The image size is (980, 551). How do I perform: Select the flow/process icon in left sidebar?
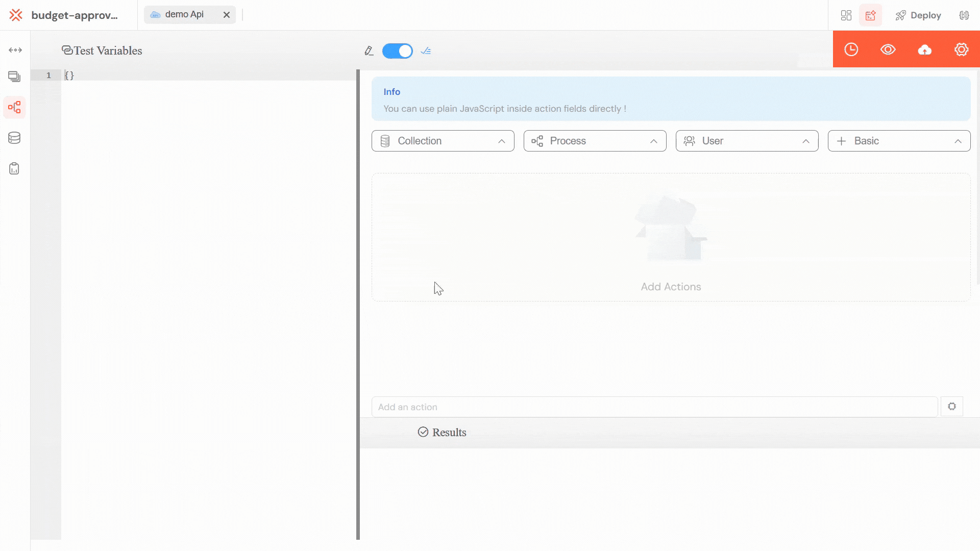(x=15, y=107)
